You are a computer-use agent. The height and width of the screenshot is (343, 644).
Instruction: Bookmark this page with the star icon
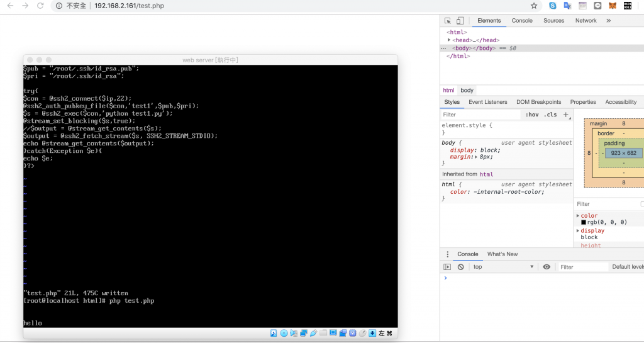[534, 6]
